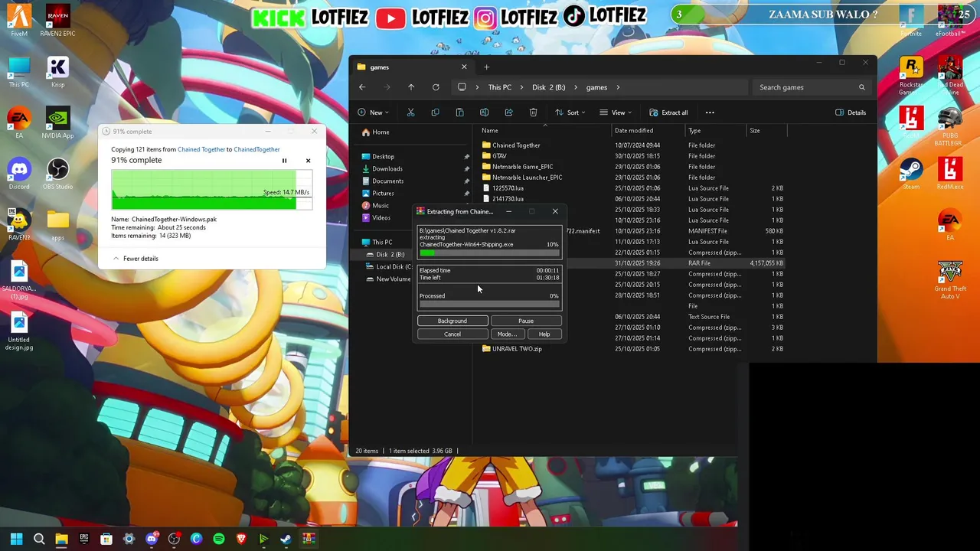Viewport: 980px width, 551px height.
Task: Open taskbar Search
Action: [x=39, y=540]
